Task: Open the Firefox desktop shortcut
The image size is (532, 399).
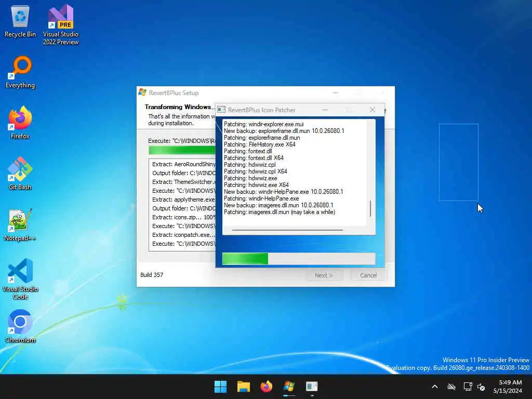Action: (20, 123)
